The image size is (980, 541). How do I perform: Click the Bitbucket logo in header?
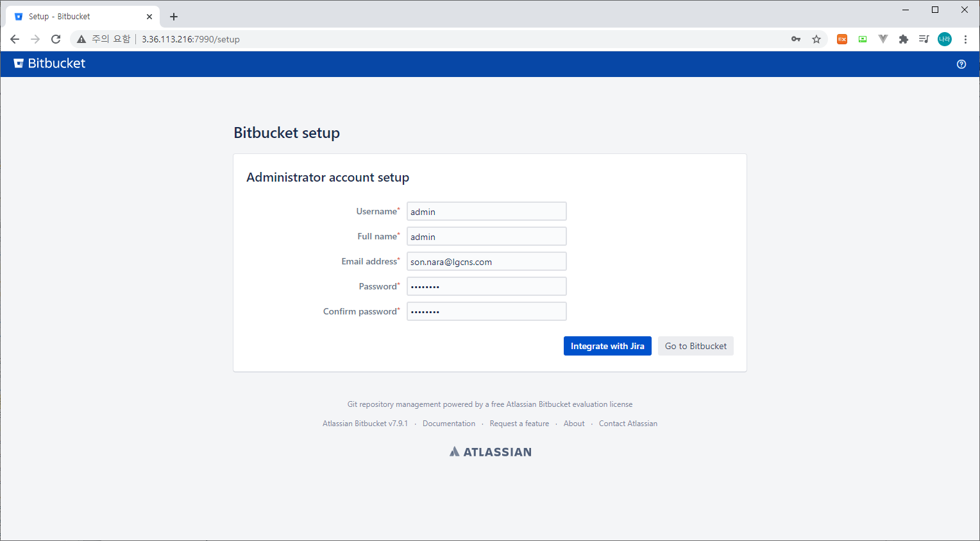pyautogui.click(x=49, y=64)
